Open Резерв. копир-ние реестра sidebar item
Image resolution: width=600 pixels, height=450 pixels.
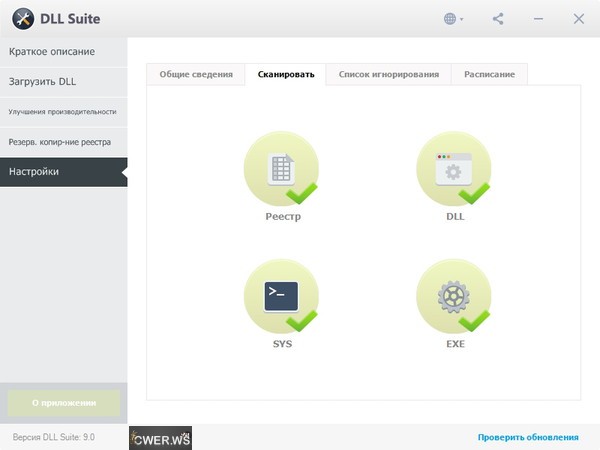click(x=60, y=141)
